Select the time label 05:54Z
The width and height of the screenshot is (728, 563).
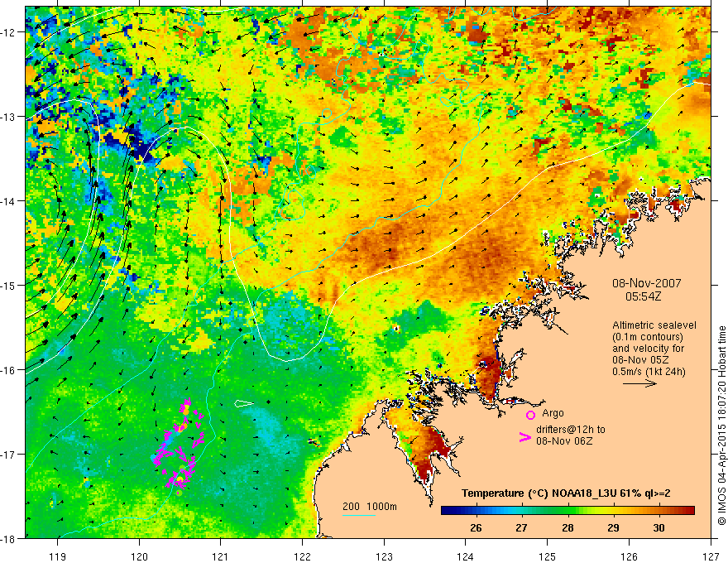[643, 296]
